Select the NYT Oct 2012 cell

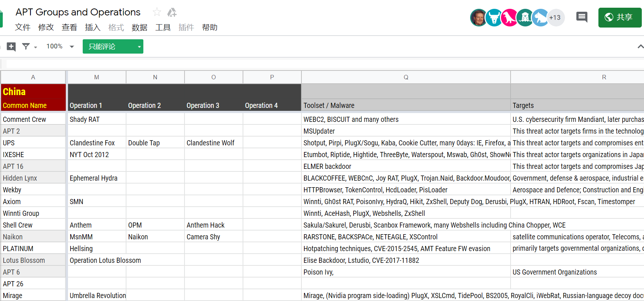pyautogui.click(x=97, y=155)
